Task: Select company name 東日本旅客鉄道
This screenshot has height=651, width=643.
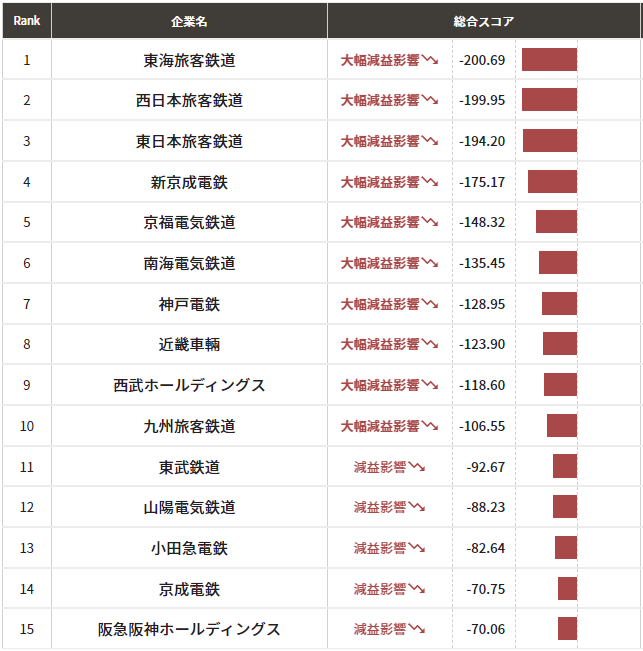Action: pos(189,141)
